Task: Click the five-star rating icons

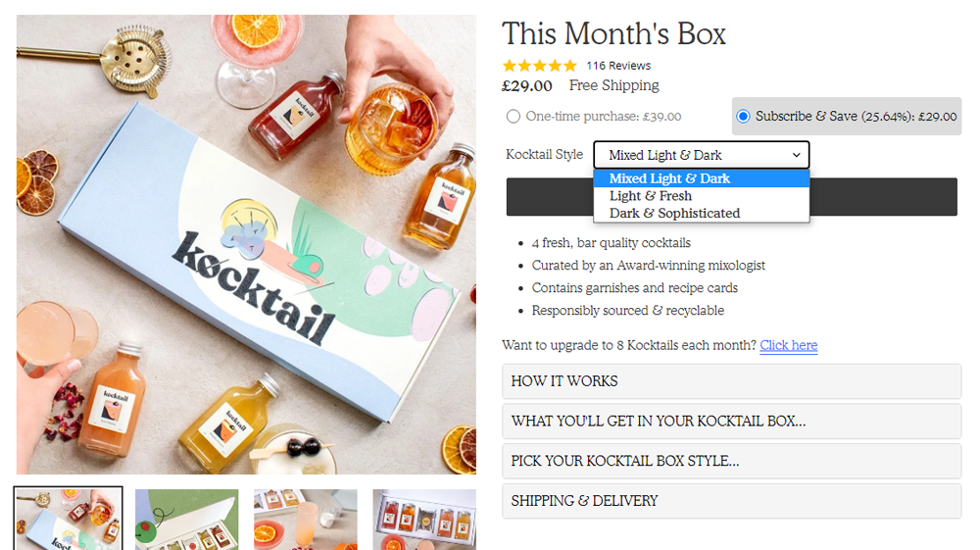Action: coord(539,66)
